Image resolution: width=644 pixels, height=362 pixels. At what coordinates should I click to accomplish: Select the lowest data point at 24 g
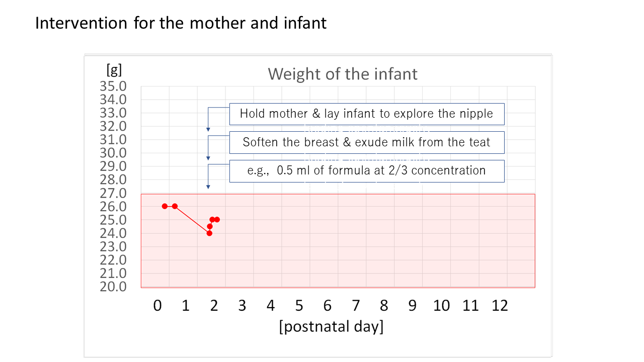tap(209, 233)
